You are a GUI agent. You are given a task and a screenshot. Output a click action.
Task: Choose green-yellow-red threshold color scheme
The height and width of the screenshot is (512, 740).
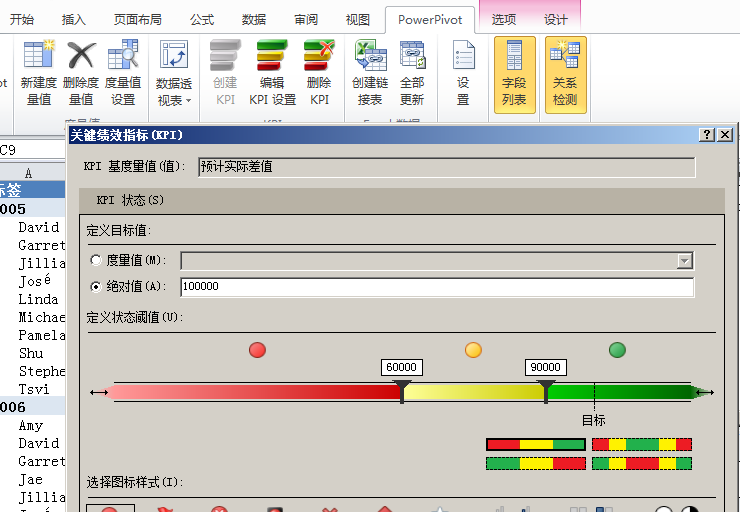click(x=536, y=463)
